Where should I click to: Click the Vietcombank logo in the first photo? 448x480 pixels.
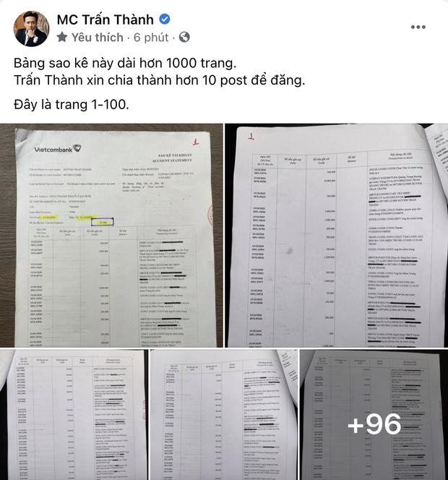coord(58,149)
